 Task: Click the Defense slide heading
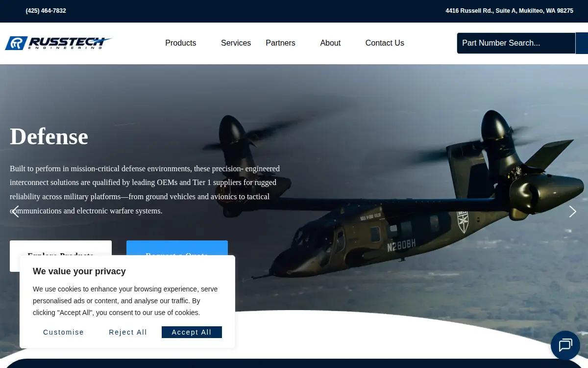[x=49, y=136]
